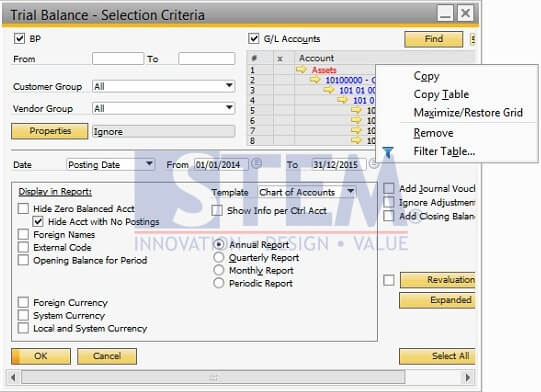Screen dimensions: 541x392
Task: Select the Annual Report radio button
Action: pos(219,244)
